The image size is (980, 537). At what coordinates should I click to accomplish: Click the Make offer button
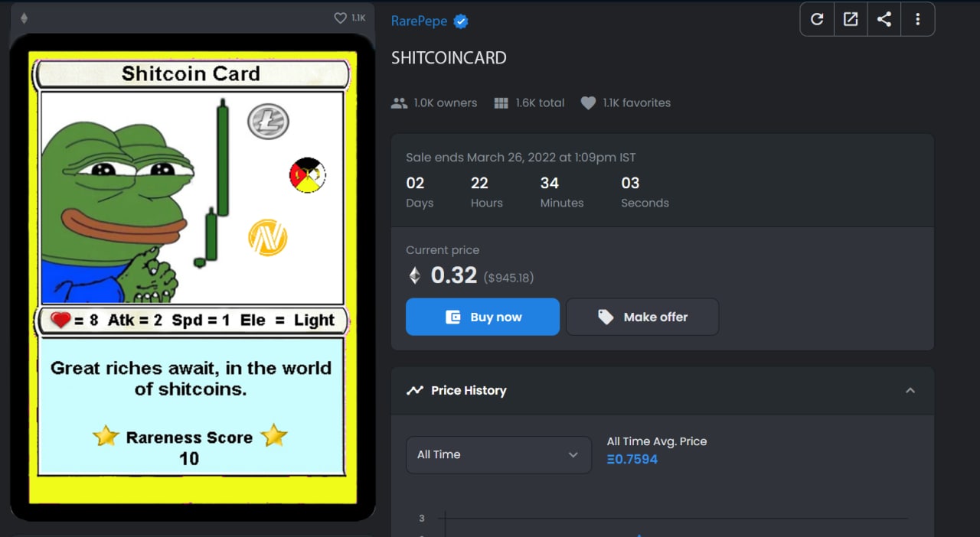pyautogui.click(x=642, y=317)
